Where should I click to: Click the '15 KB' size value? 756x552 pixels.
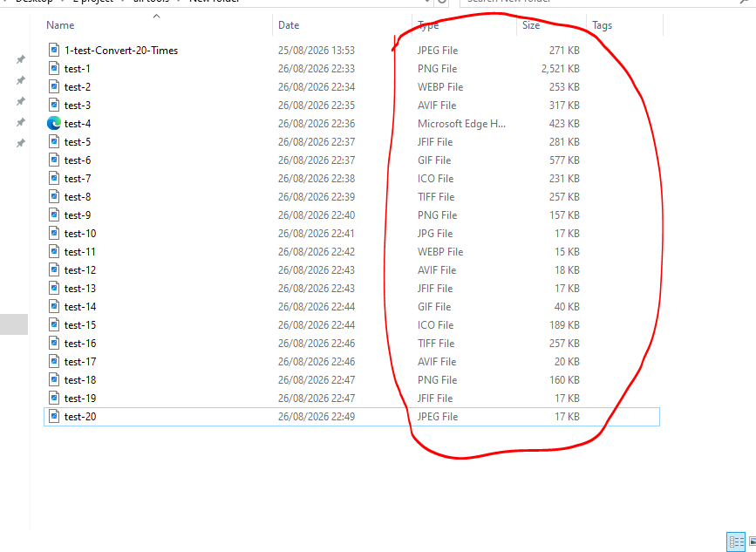pyautogui.click(x=567, y=252)
